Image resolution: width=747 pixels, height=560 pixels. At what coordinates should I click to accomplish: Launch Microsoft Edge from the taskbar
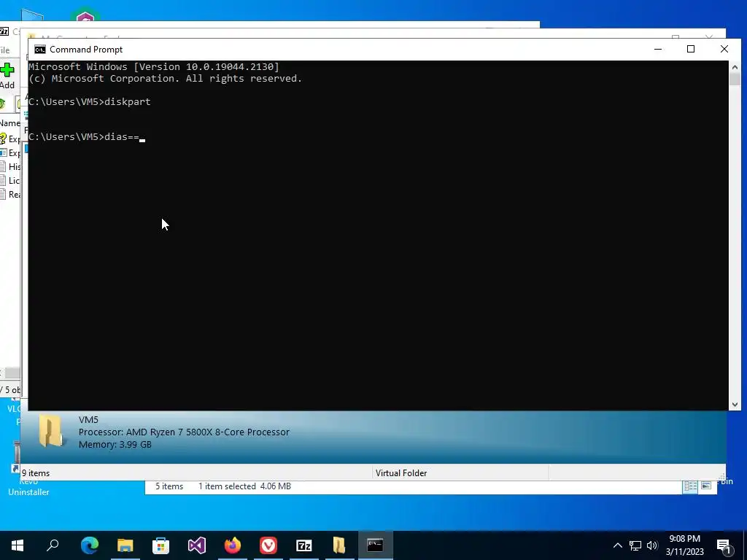(x=89, y=545)
